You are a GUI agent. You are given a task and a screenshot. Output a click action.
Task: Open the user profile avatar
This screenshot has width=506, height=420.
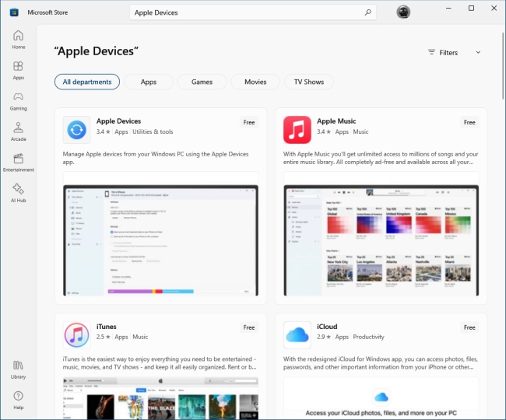coord(403,12)
